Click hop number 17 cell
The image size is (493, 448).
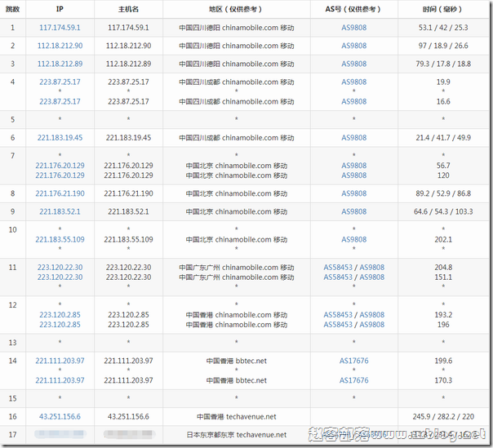pos(12,435)
